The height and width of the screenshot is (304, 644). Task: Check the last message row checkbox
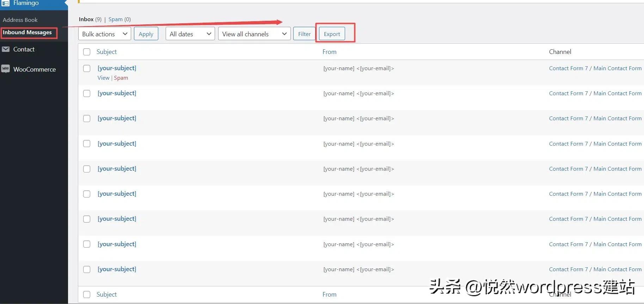tap(87, 269)
